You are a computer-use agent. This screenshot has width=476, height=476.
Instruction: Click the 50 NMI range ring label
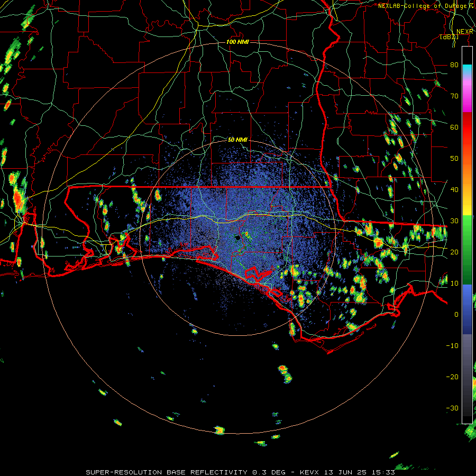click(x=237, y=140)
